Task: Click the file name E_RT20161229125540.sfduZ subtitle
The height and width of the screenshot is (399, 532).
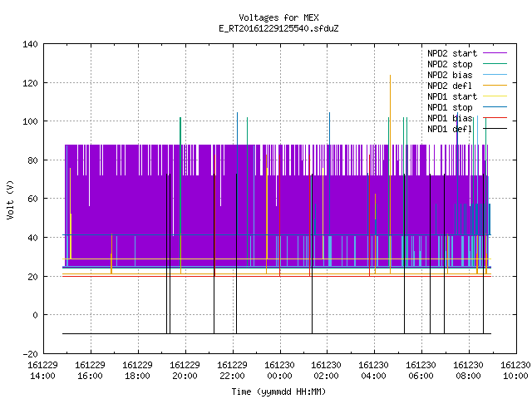Action: pos(279,28)
